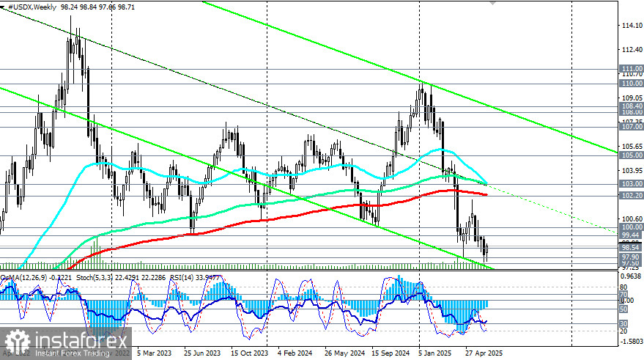644x360 pixels.
Task: Click the 27 Apr 2025 date label
Action: [484, 353]
